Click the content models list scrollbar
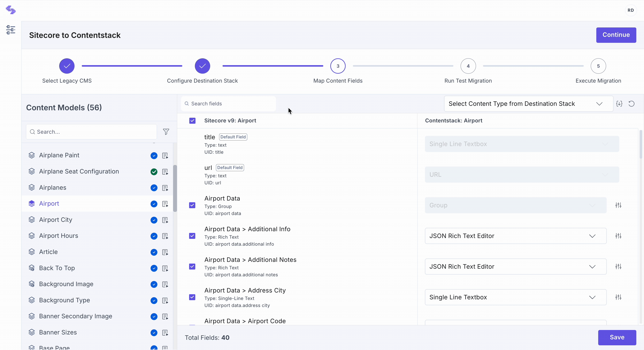644x350 pixels. click(175, 188)
